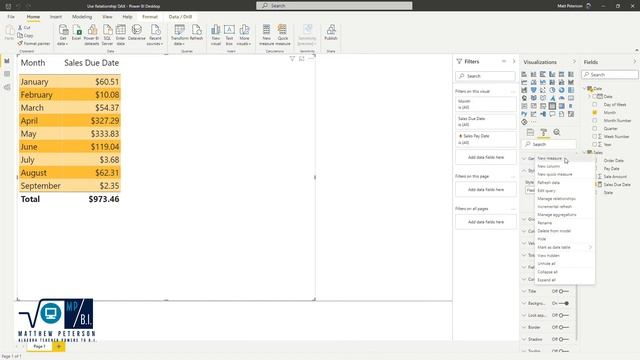Screen dimensions: 640x360
Task: Add a new report page
Action: [x=58, y=347]
